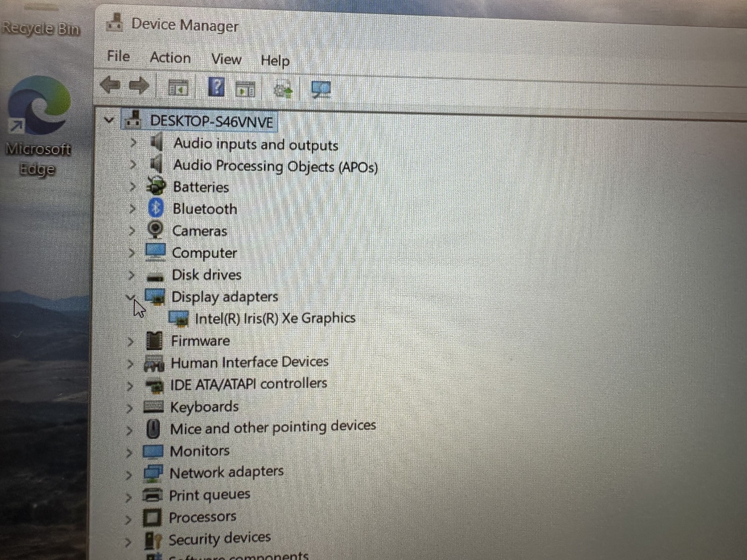Expand the Monitors category
Image resolution: width=747 pixels, height=560 pixels.
pyautogui.click(x=129, y=453)
